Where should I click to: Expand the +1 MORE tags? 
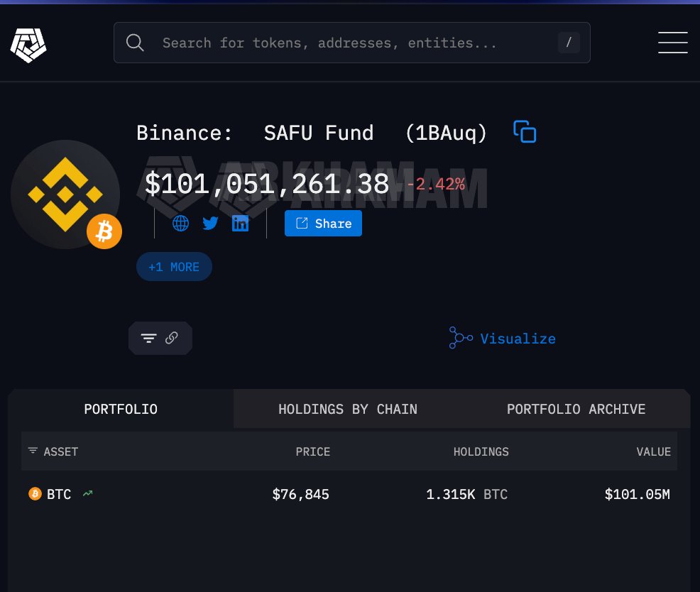174,267
